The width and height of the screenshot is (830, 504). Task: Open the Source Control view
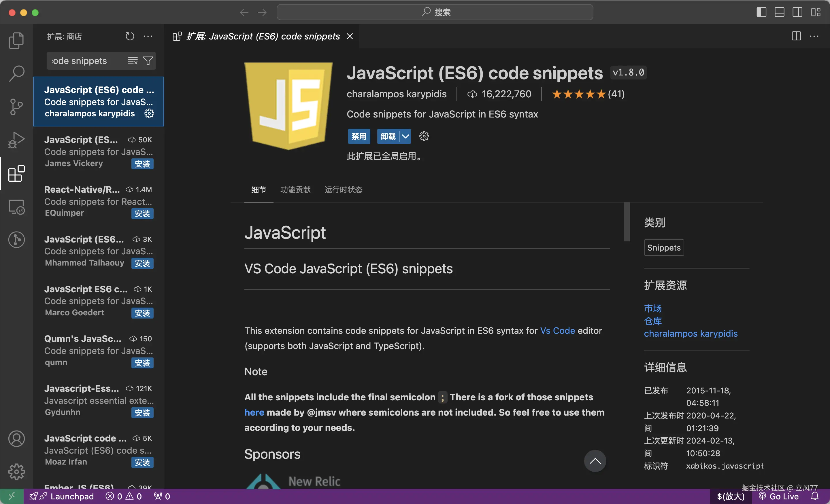(x=16, y=107)
